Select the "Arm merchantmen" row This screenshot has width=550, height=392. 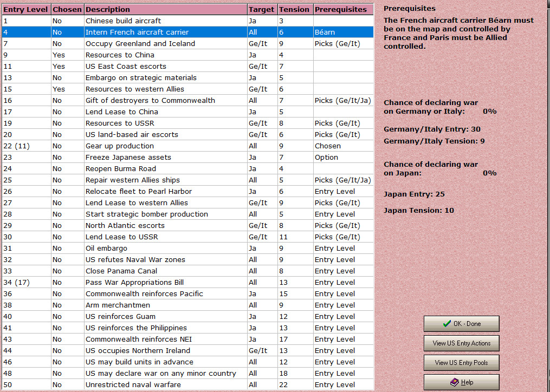point(187,305)
